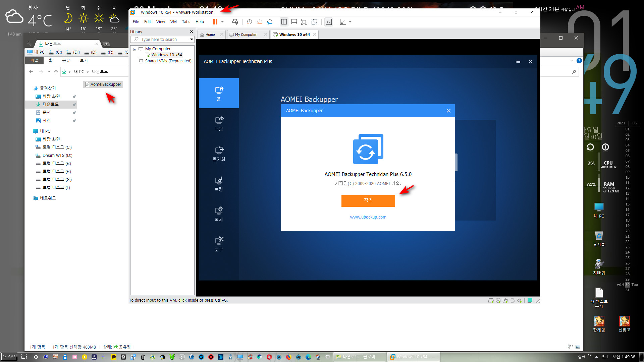Image resolution: width=644 pixels, height=362 pixels.
Task: Select 문서 in the Explorer navigation pane
Action: click(46, 113)
